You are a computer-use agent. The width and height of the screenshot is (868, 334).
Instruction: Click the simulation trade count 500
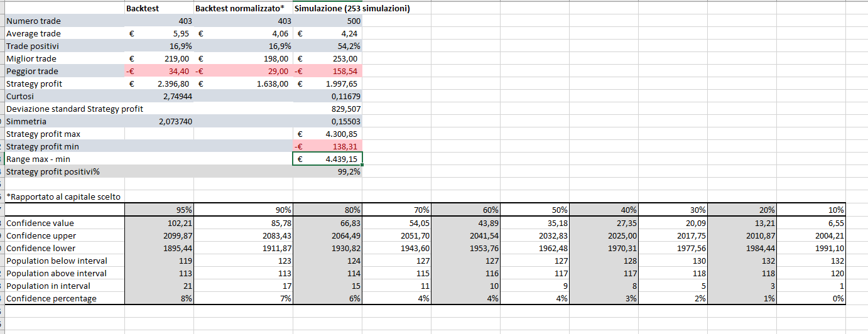pyautogui.click(x=328, y=21)
